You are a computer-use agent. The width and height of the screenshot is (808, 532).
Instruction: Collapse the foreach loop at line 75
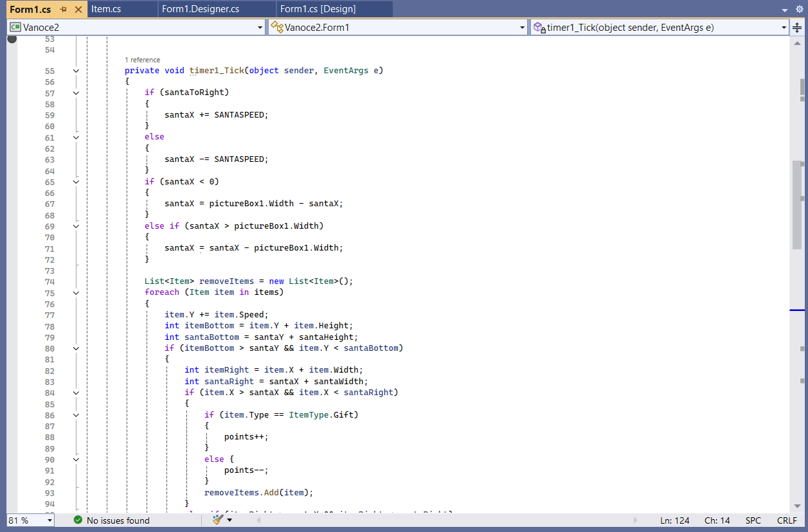76,292
